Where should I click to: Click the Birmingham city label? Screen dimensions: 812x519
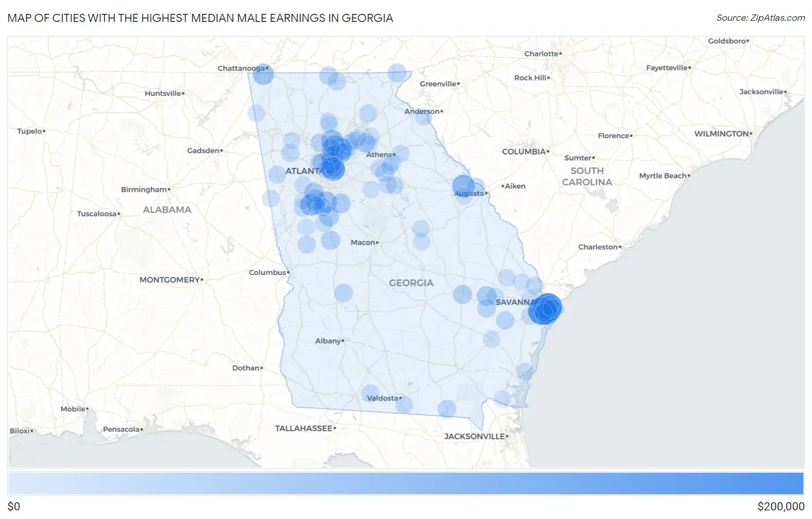tap(144, 189)
